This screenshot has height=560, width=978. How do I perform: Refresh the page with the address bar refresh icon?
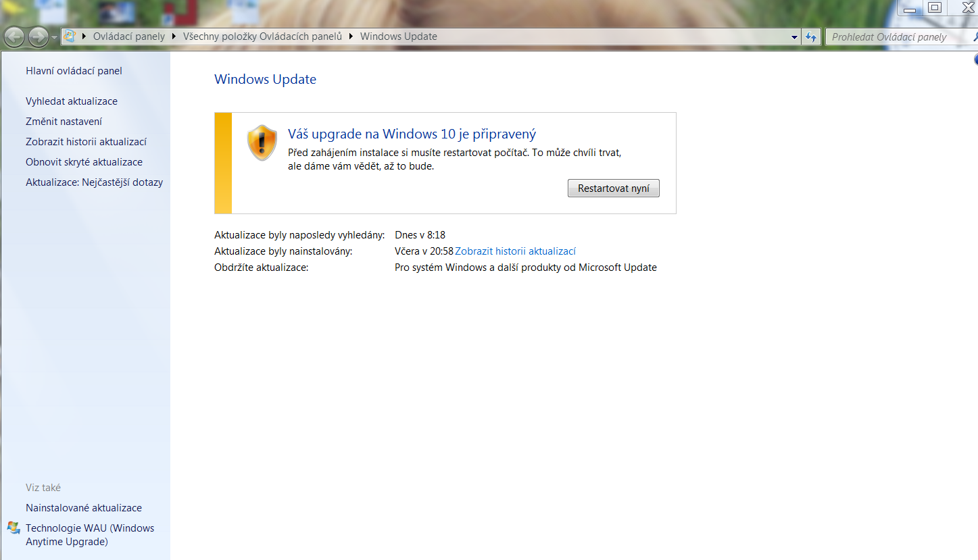[811, 37]
